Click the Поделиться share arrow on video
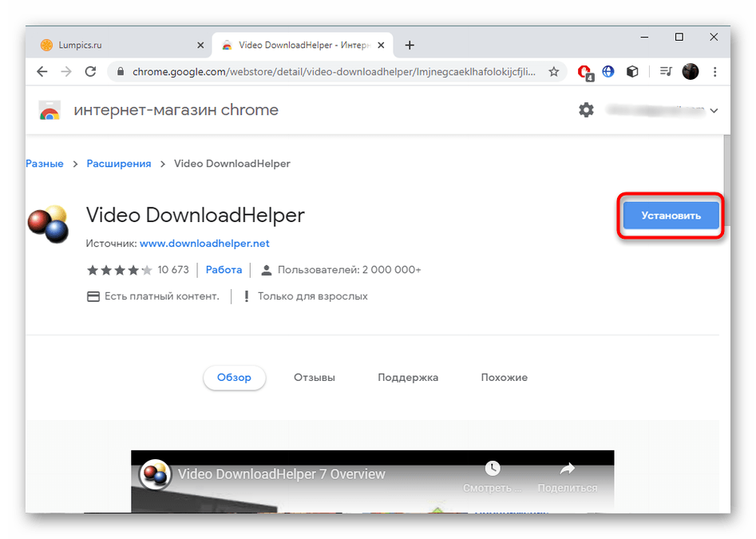 point(568,468)
